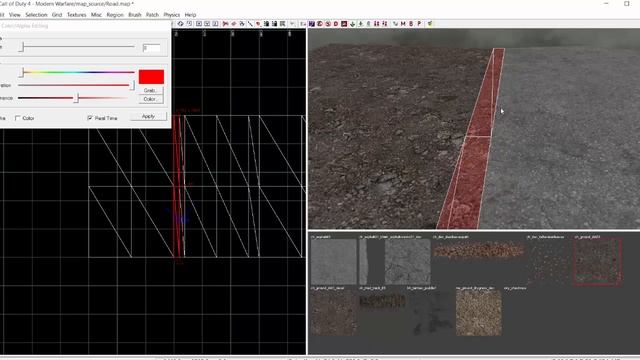Open the Misc menu
This screenshot has width=640, height=360.
tap(96, 15)
